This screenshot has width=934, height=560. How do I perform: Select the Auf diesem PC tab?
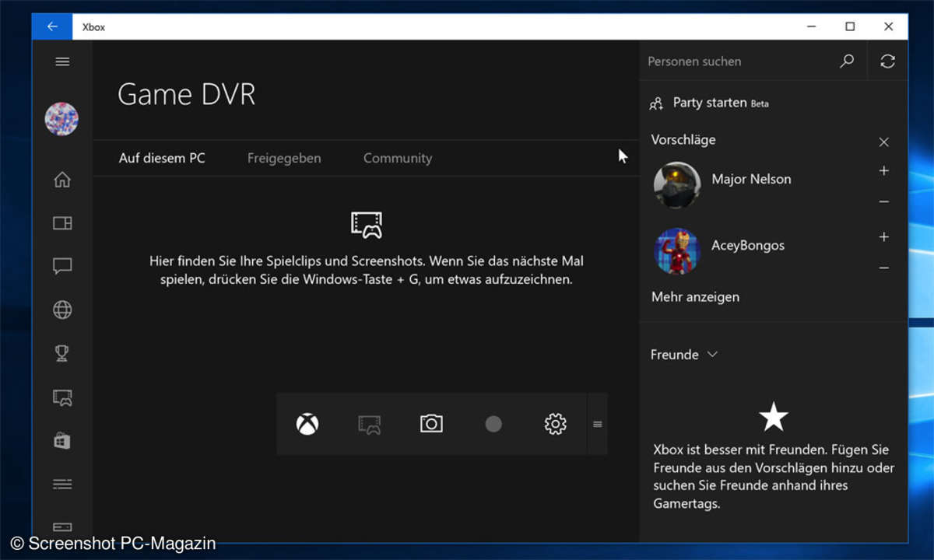162,158
